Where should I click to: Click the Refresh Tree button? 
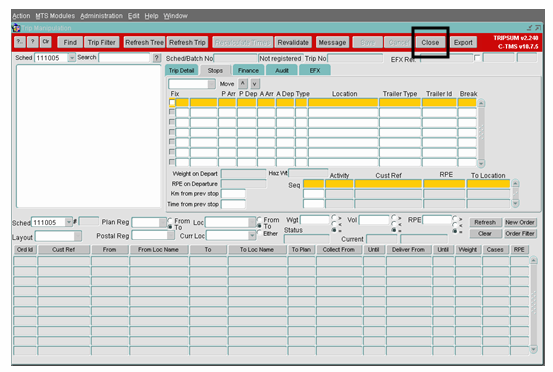pyautogui.click(x=144, y=42)
